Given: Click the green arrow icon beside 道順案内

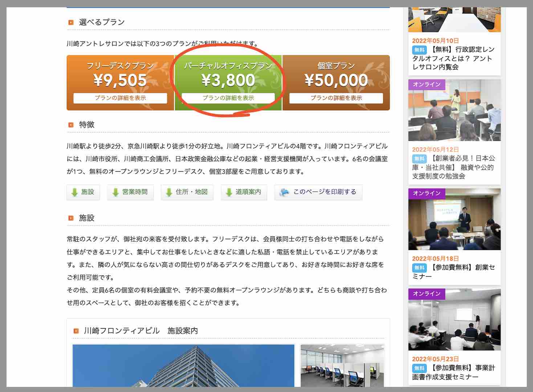Looking at the screenshot, I should [x=229, y=192].
